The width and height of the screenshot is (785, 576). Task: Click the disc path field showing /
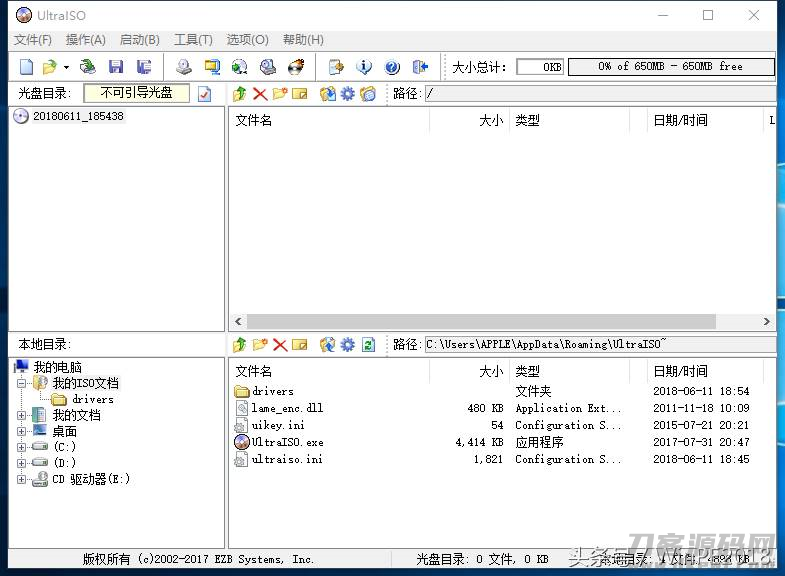tap(600, 94)
